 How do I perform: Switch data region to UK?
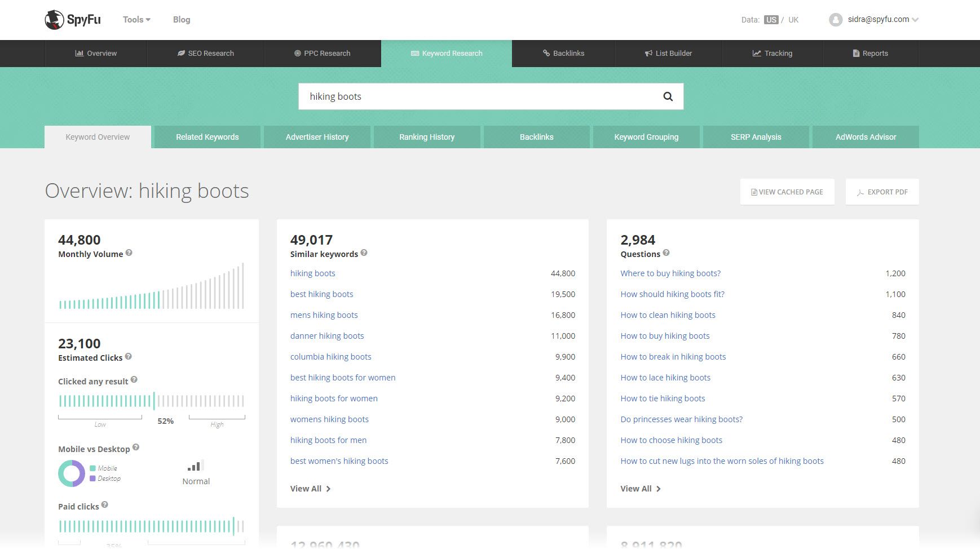(x=793, y=20)
